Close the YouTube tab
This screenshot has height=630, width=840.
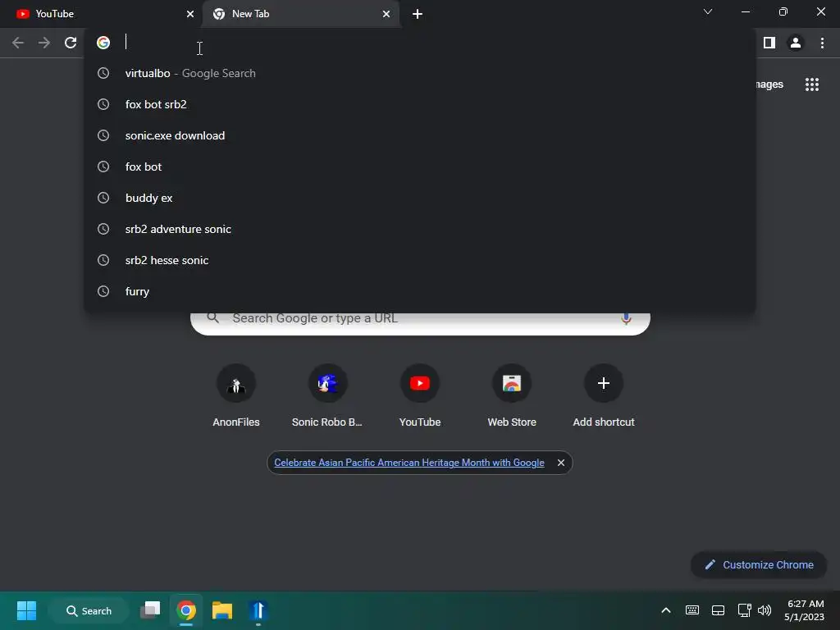click(x=190, y=14)
